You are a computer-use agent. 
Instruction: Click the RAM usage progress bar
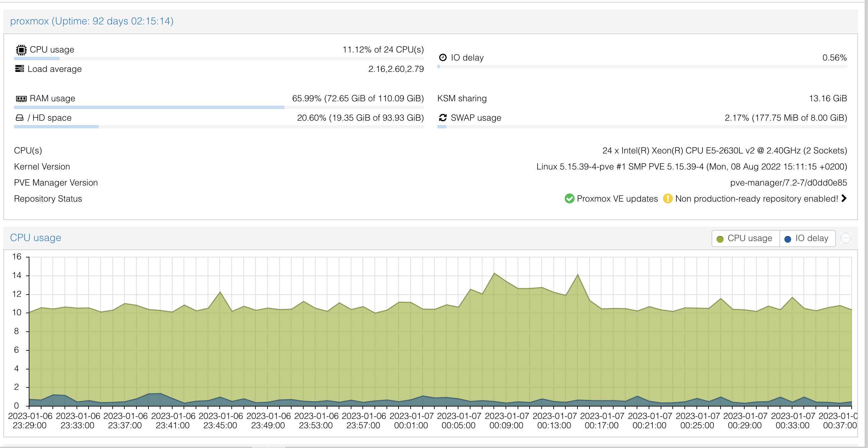coord(218,107)
